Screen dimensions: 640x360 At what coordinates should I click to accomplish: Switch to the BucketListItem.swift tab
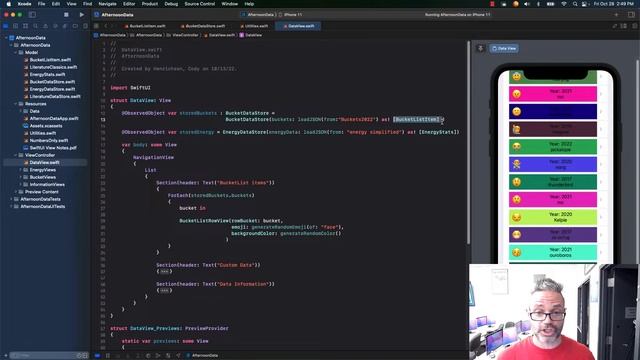coord(145,26)
